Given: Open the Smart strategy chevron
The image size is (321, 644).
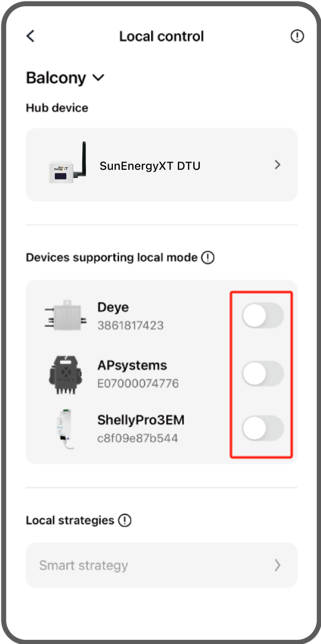Looking at the screenshot, I should [x=278, y=565].
